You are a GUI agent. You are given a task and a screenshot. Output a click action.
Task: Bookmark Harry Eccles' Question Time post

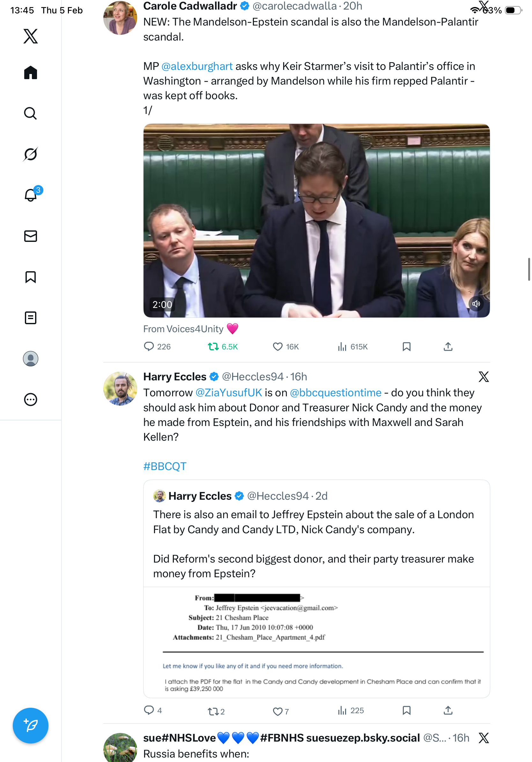(406, 710)
